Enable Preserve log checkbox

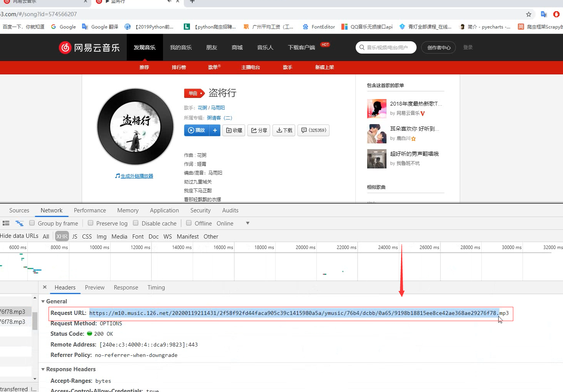point(91,223)
